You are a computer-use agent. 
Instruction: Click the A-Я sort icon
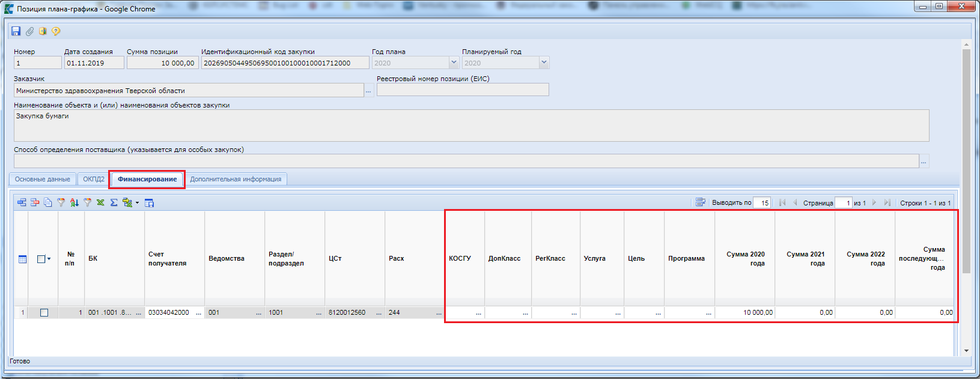74,202
